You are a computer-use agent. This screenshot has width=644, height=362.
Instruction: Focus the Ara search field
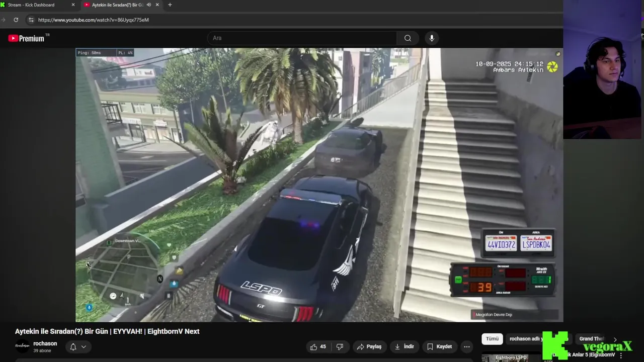(302, 38)
